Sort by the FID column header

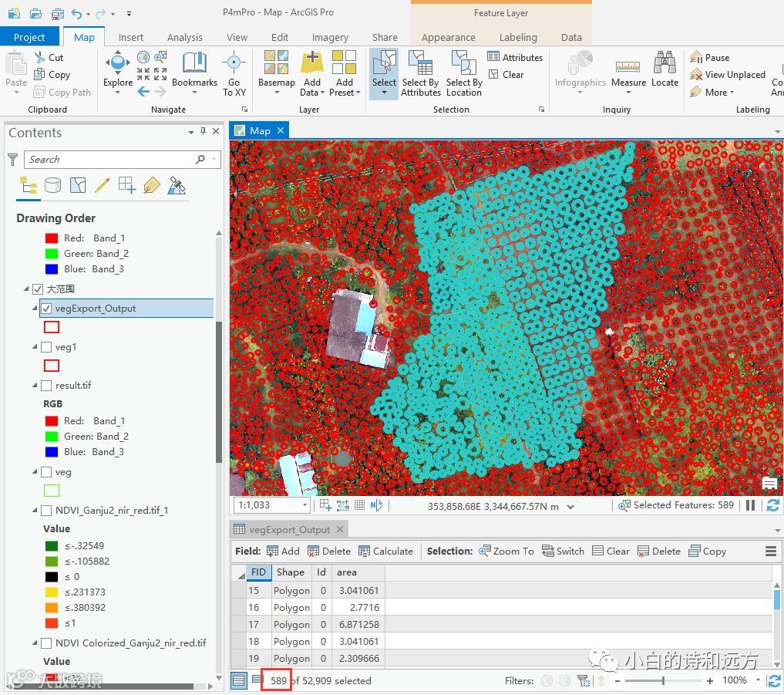coord(258,572)
